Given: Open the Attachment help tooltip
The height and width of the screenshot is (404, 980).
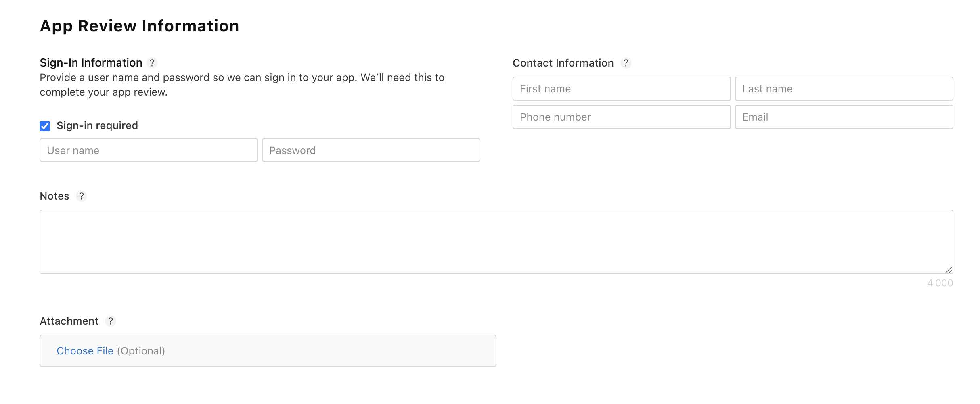Looking at the screenshot, I should [x=111, y=321].
